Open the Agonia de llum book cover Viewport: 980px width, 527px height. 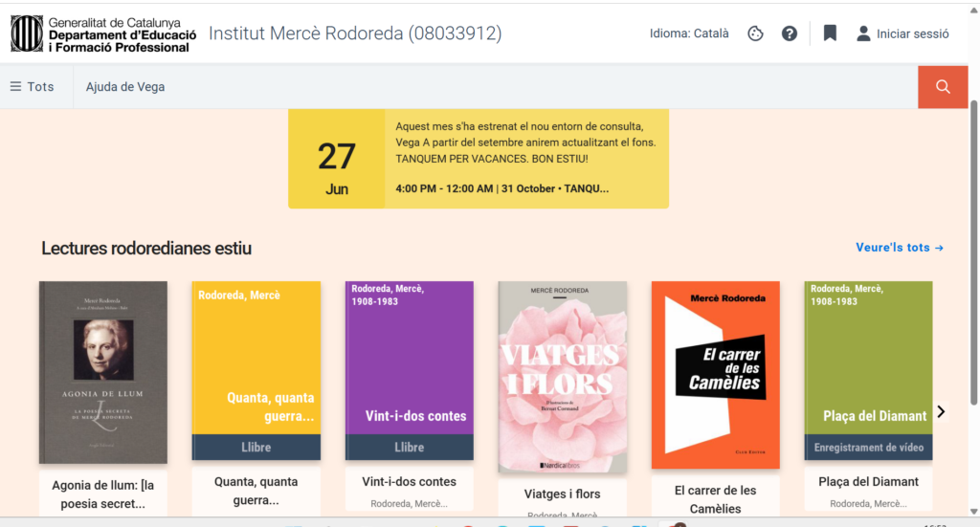[x=103, y=372]
